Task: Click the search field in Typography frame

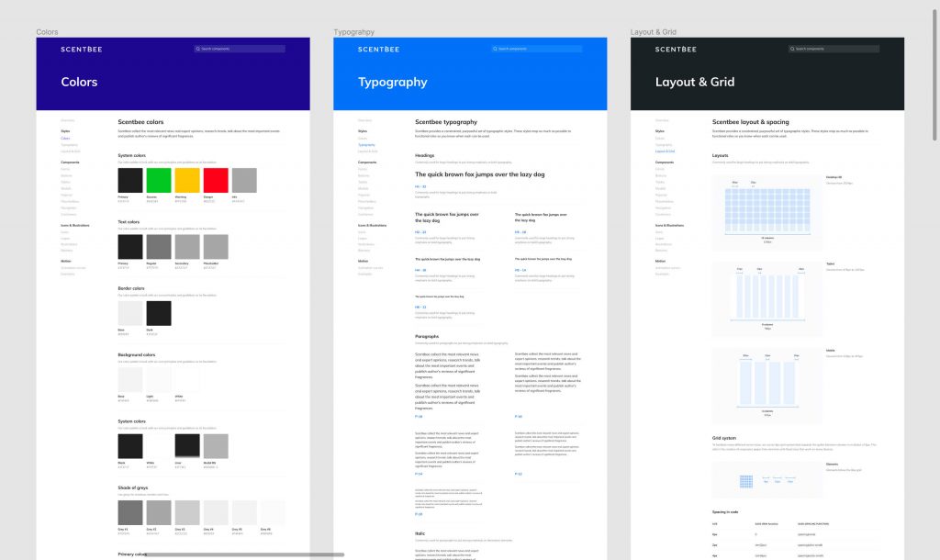Action: click(536, 50)
